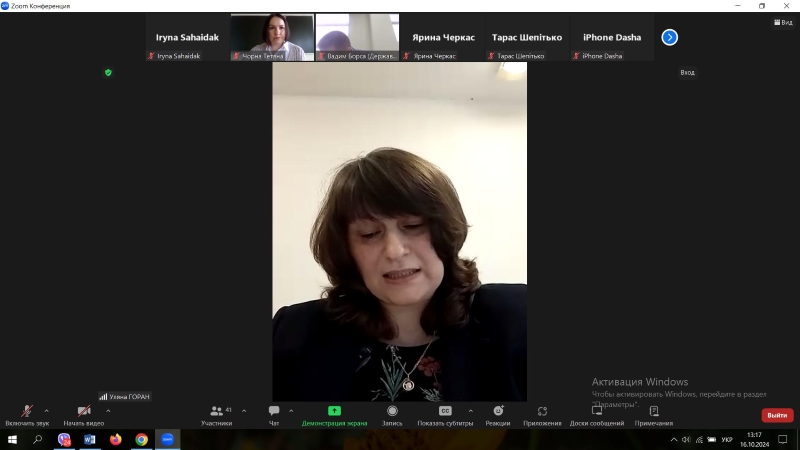
Task: Click Zoom window title icon
Action: [5, 6]
